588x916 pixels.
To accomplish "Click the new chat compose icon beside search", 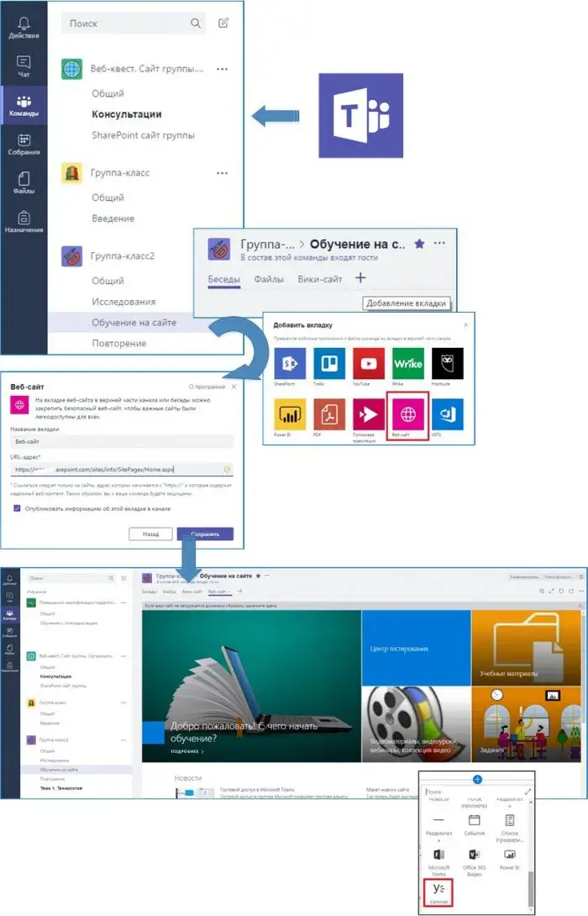I will pos(223,24).
